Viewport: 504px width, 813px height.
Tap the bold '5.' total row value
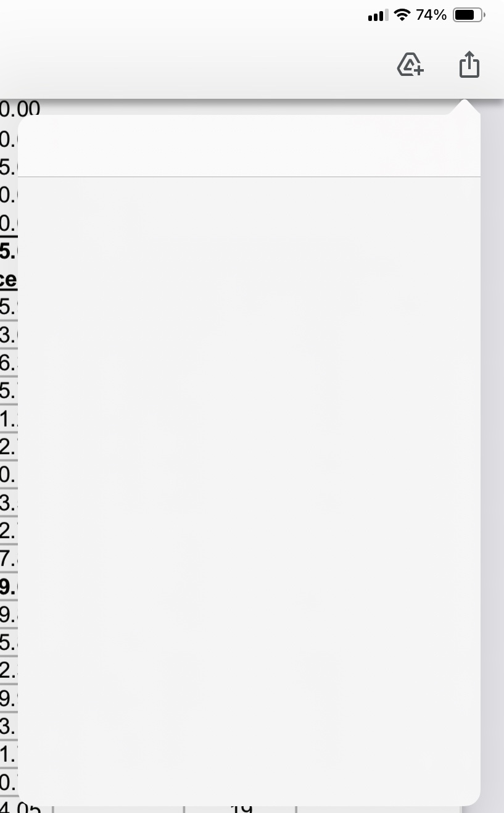(9, 251)
